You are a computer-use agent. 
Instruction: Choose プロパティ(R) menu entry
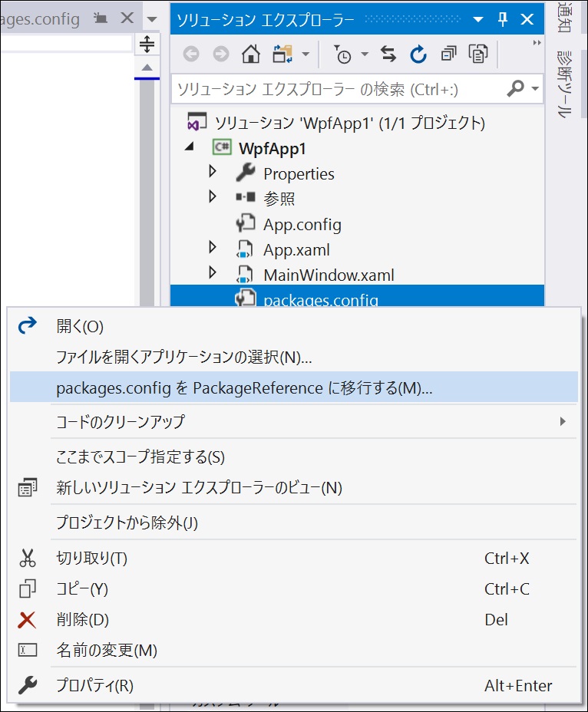[293, 685]
